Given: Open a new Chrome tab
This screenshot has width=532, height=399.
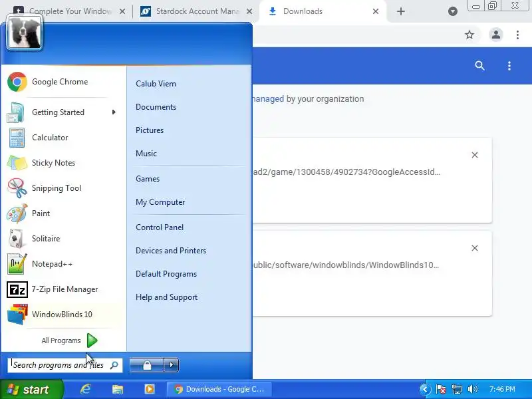Looking at the screenshot, I should (401, 11).
